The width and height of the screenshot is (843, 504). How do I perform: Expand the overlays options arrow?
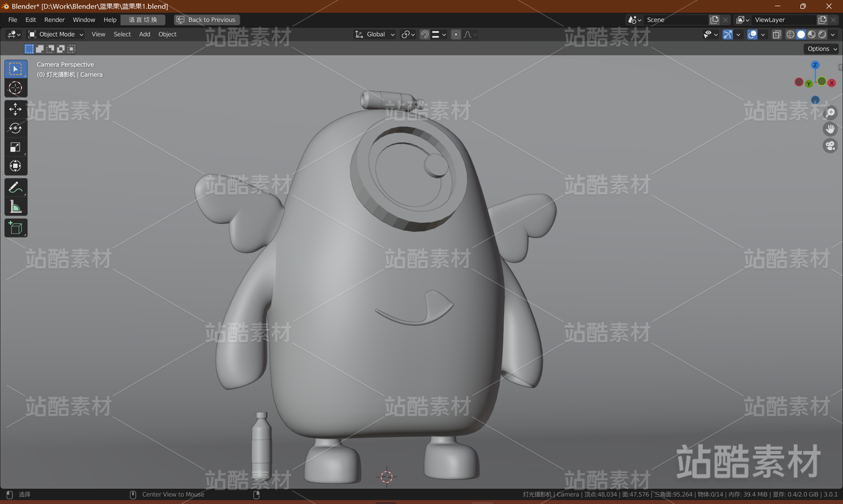pyautogui.click(x=763, y=34)
